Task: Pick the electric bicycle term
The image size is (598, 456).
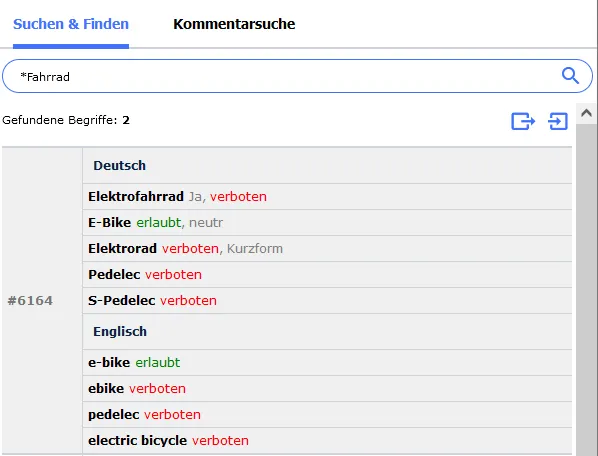Action: pos(137,441)
